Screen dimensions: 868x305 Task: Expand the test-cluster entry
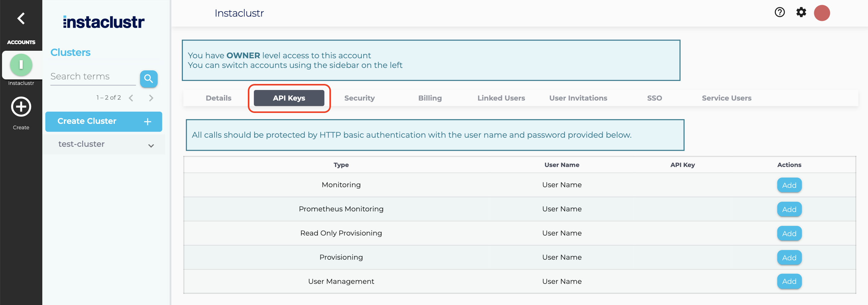pyautogui.click(x=151, y=145)
